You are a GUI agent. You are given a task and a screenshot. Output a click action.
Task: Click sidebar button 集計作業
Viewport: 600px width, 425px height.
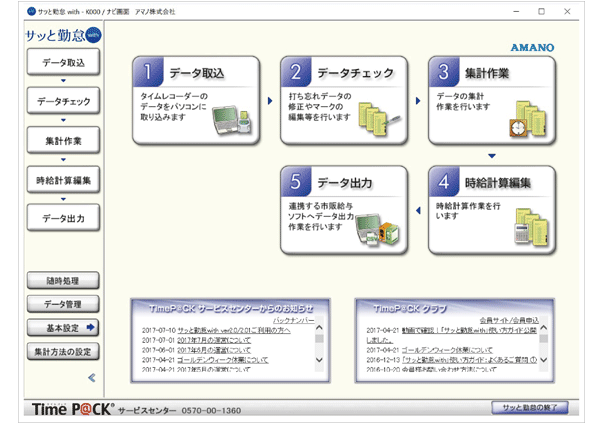[64, 140]
